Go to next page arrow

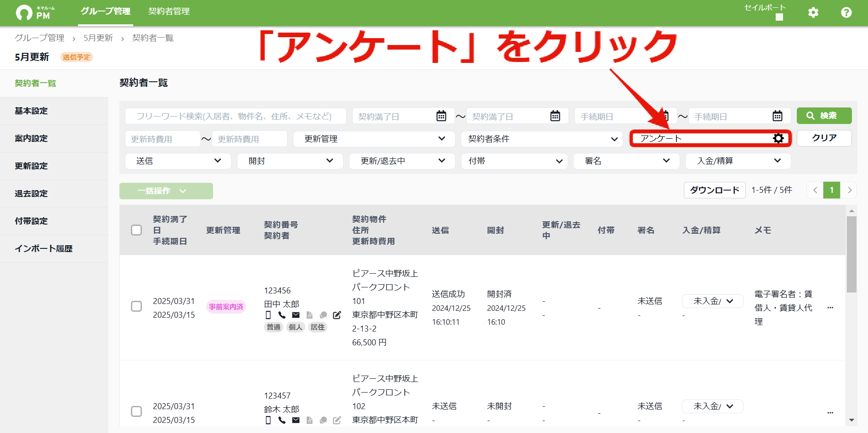point(849,190)
